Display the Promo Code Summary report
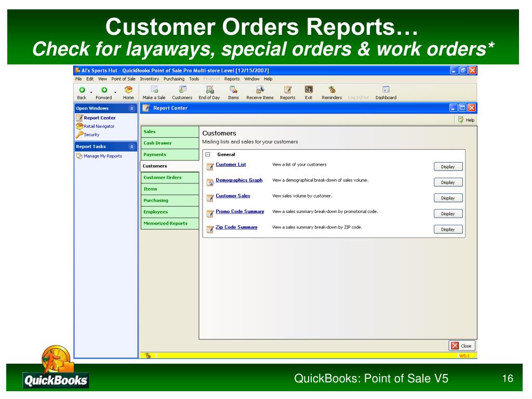This screenshot has width=532, height=399. (448, 214)
